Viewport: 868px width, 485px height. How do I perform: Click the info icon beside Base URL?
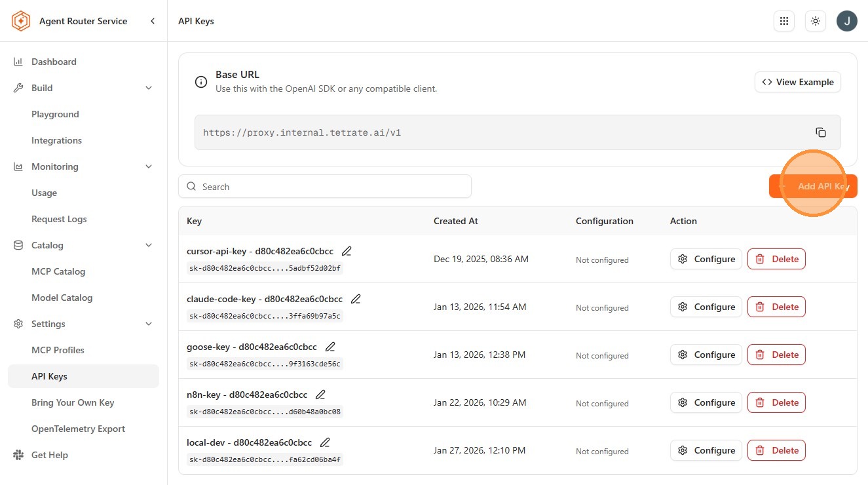tap(201, 82)
